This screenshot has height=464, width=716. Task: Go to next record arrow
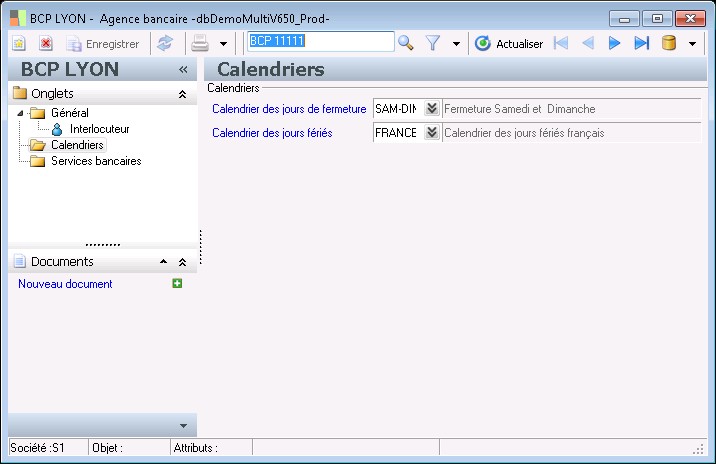click(x=615, y=43)
